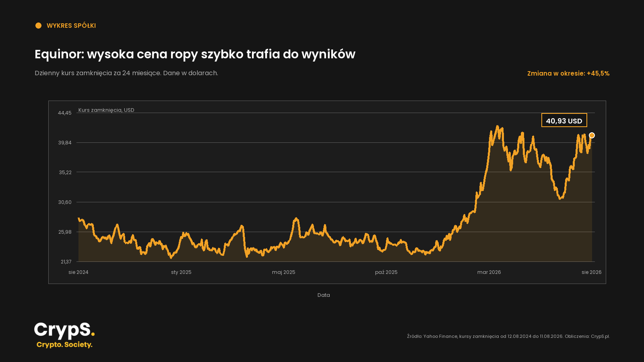Click the y-axis value 44,45
The height and width of the screenshot is (362, 644).
65,113
